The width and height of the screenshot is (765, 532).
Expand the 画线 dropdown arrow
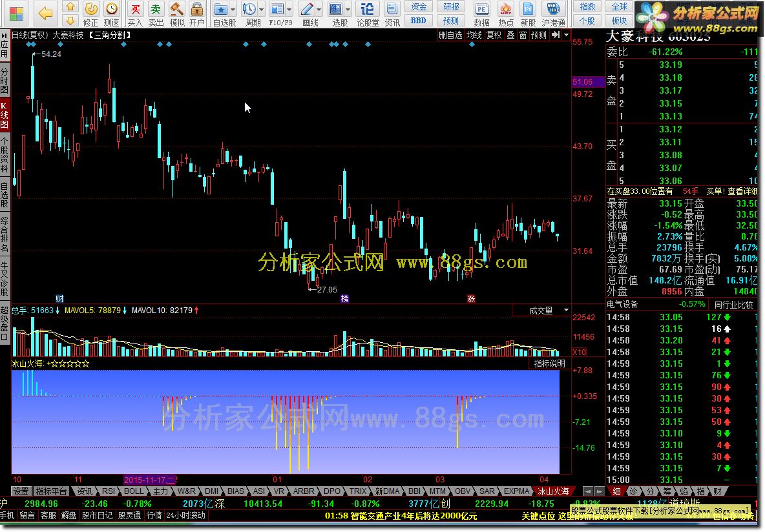[x=319, y=9]
